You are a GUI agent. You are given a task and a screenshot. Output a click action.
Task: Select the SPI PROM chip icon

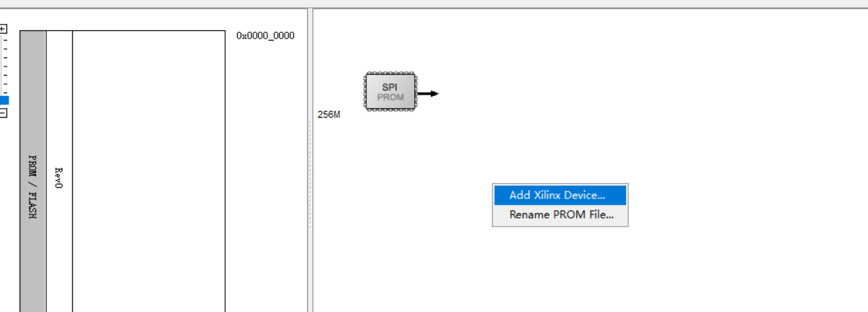[389, 92]
